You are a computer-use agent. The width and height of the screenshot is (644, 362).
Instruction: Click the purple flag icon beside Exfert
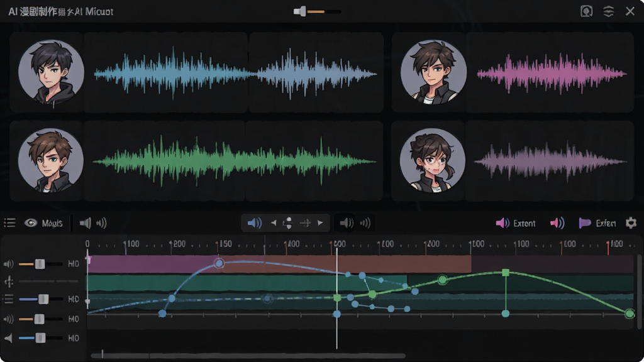585,223
